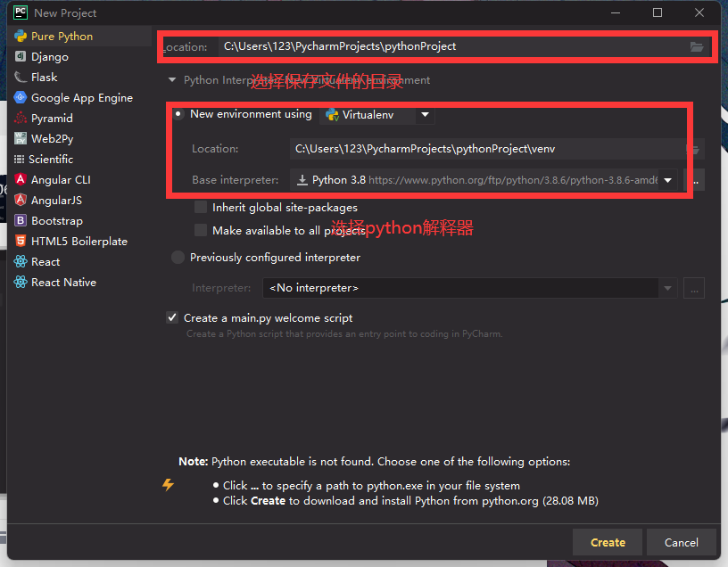Choose Bootstrap project type
The width and height of the screenshot is (728, 567).
pos(80,220)
